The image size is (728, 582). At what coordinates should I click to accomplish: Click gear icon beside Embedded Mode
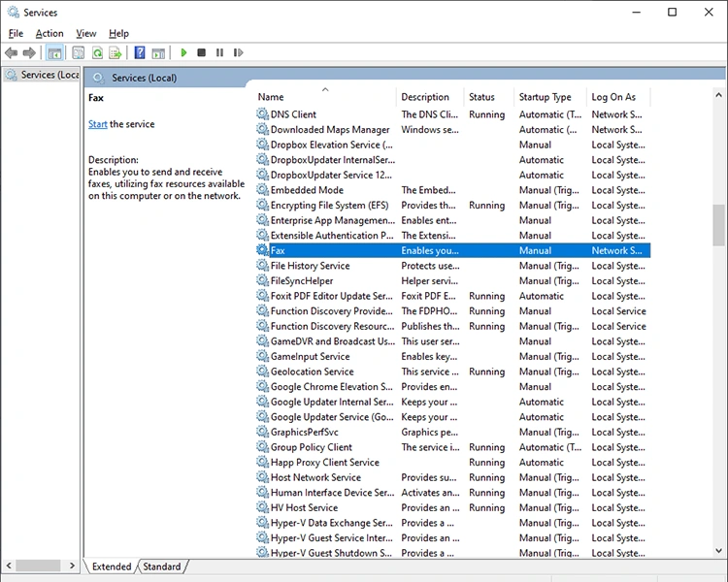click(x=262, y=190)
